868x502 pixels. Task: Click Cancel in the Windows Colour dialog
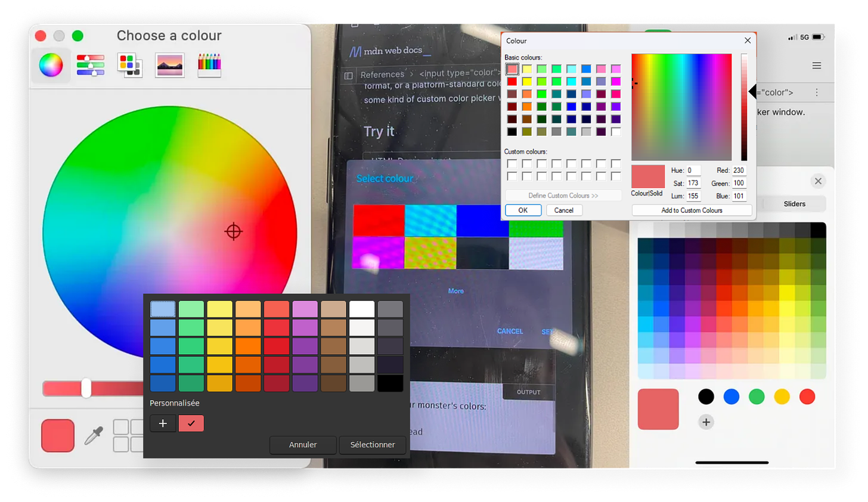coord(564,210)
